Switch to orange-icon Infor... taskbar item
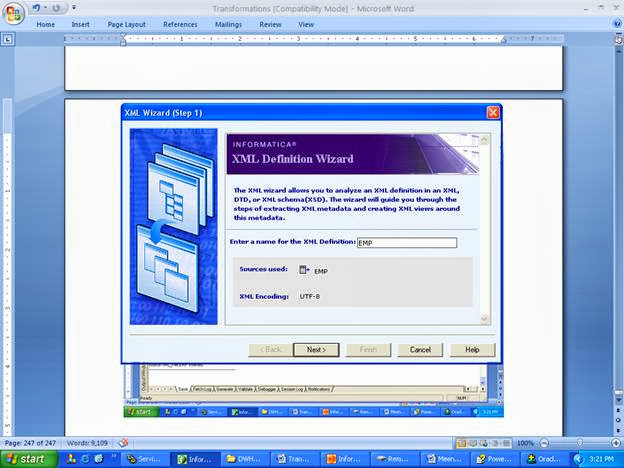The width and height of the screenshot is (624, 468). 345,459
